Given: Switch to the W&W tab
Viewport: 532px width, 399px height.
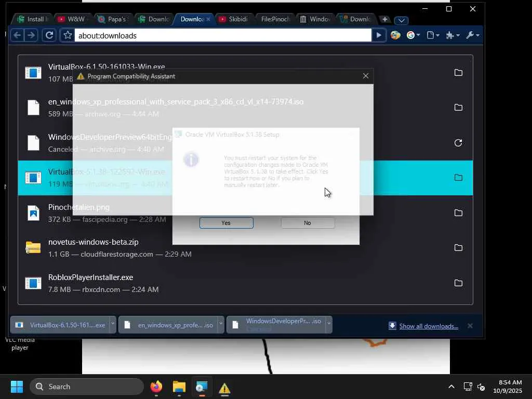Looking at the screenshot, I should point(72,19).
